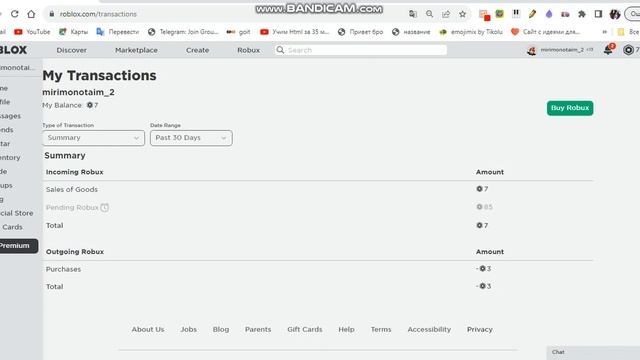640x360 pixels.
Task: Open the Help footer link
Action: pyautogui.click(x=346, y=329)
